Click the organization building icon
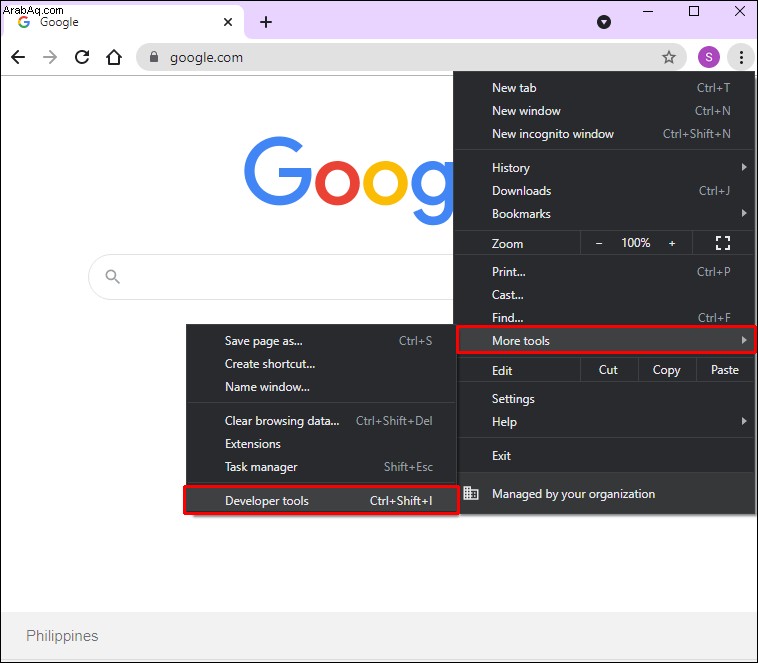This screenshot has height=663, width=758. pyautogui.click(x=471, y=493)
